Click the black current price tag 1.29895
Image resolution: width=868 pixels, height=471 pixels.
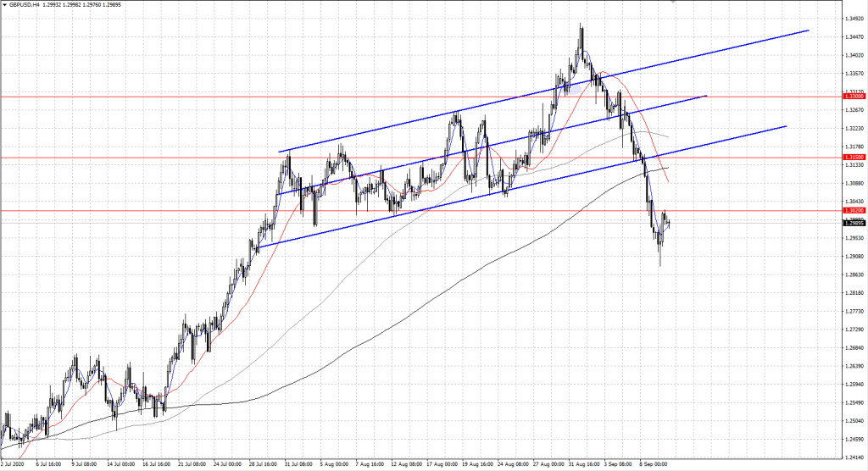point(854,223)
